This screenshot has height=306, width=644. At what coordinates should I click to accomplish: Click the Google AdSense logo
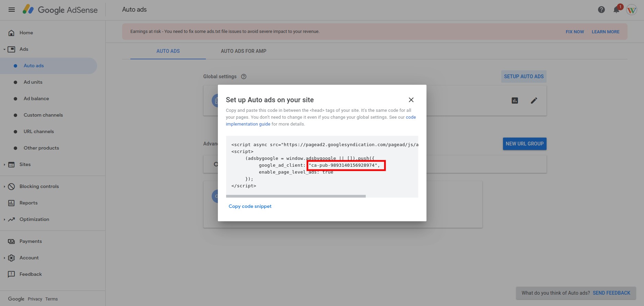(x=60, y=10)
